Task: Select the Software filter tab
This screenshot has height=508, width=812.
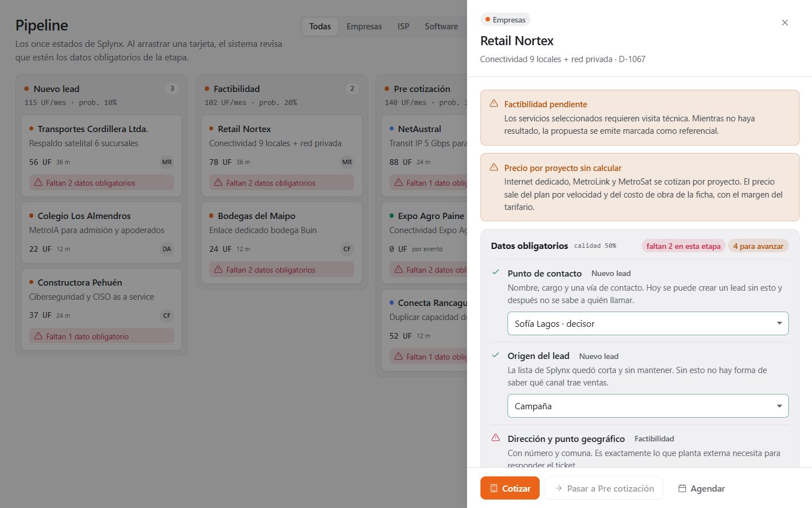Action: click(x=441, y=27)
